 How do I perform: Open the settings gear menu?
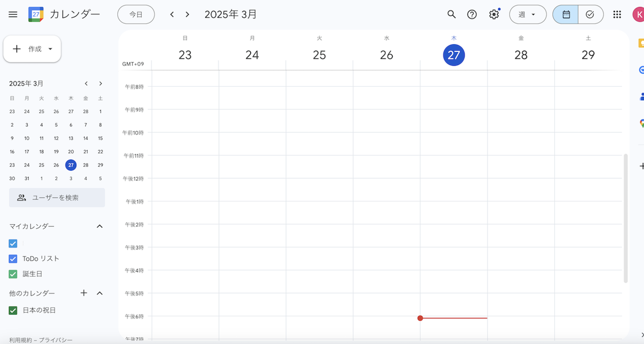494,14
